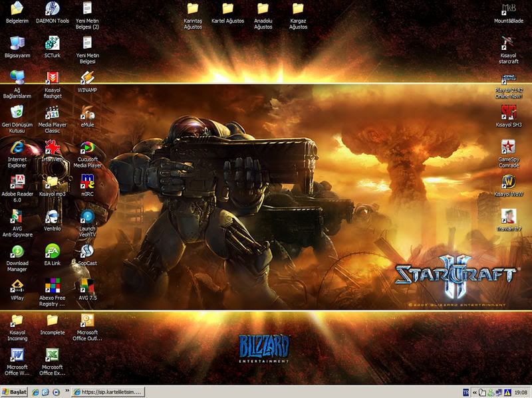Open Kısayol Incoming folder
Screen dimensions: 532x398
[17, 328]
